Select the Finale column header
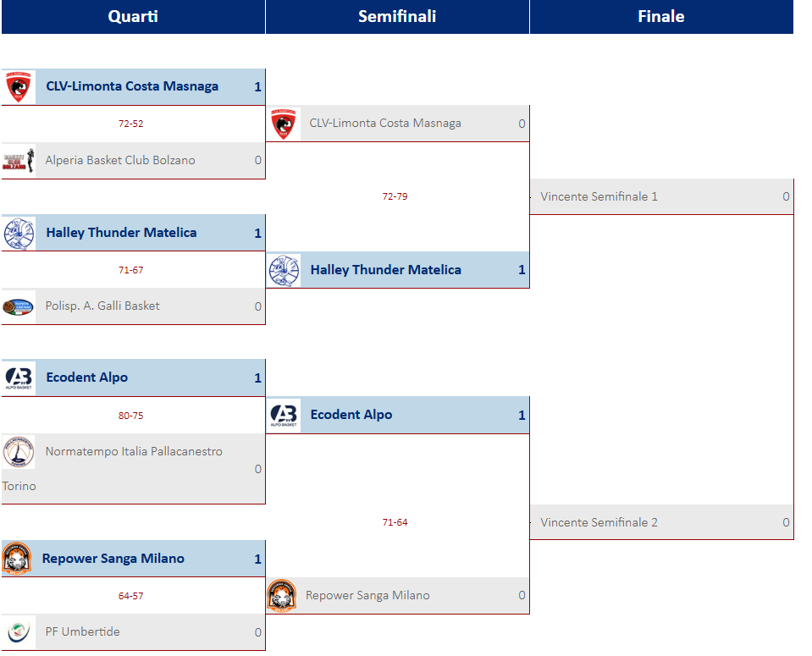The image size is (812, 656). [x=661, y=17]
